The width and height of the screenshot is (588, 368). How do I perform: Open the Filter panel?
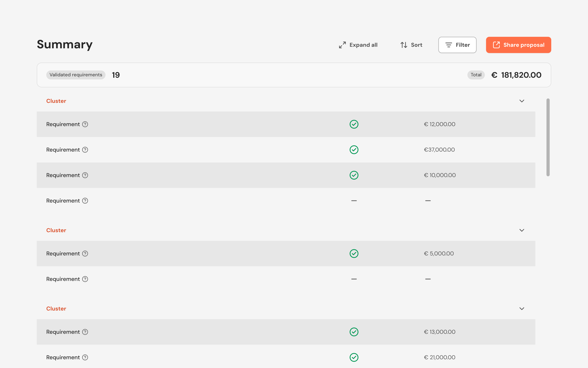pos(457,45)
